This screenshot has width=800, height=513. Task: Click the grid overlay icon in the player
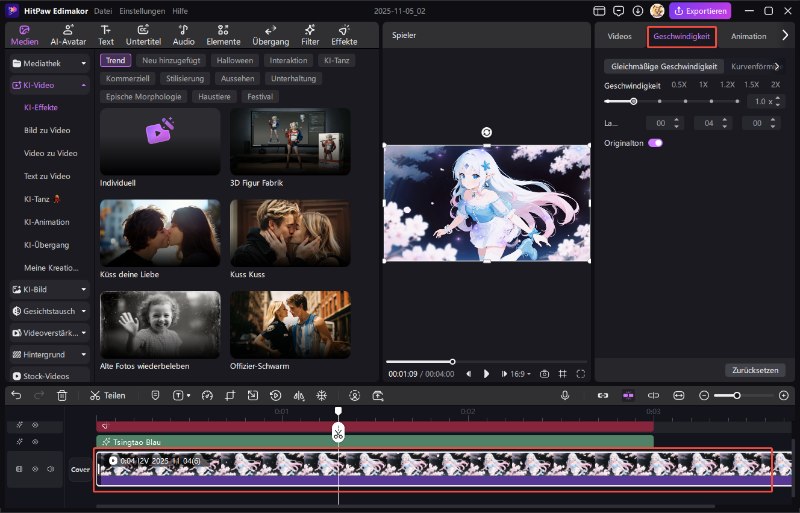tap(562, 374)
